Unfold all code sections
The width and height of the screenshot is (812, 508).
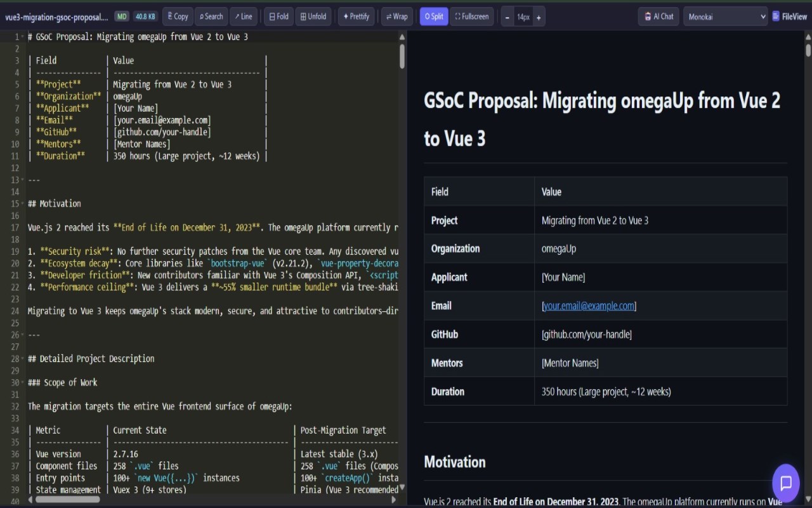[313, 17]
